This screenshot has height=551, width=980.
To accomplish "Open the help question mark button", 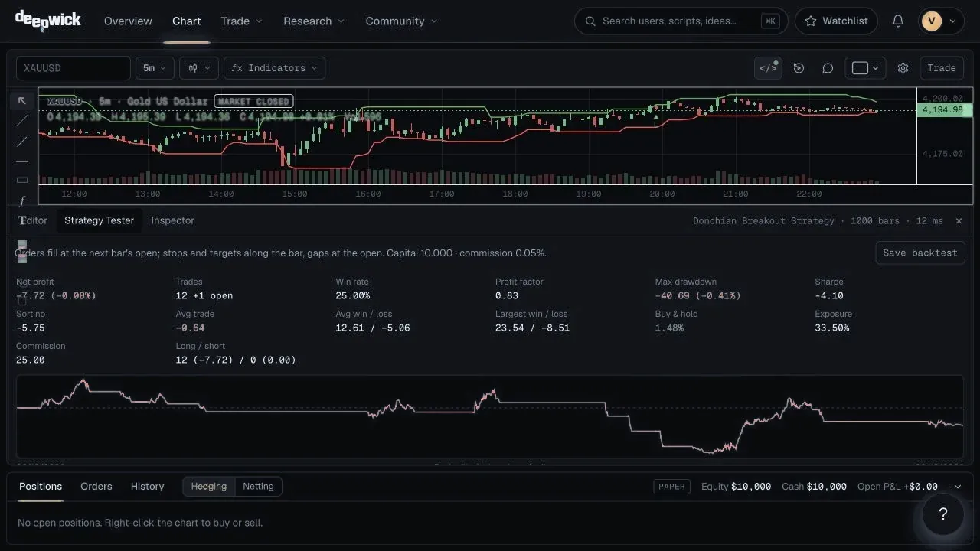I will click(943, 514).
